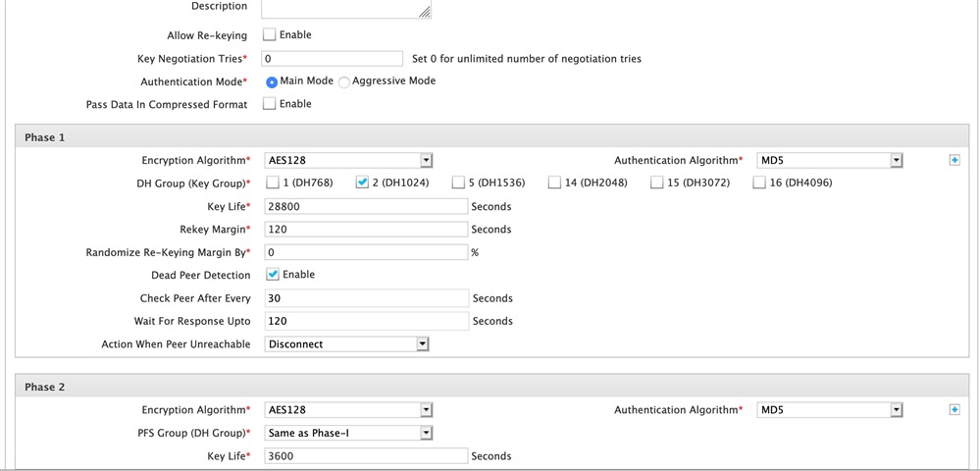Select the Main Mode radio button
Viewport: 980px width, 471px height.
point(272,82)
